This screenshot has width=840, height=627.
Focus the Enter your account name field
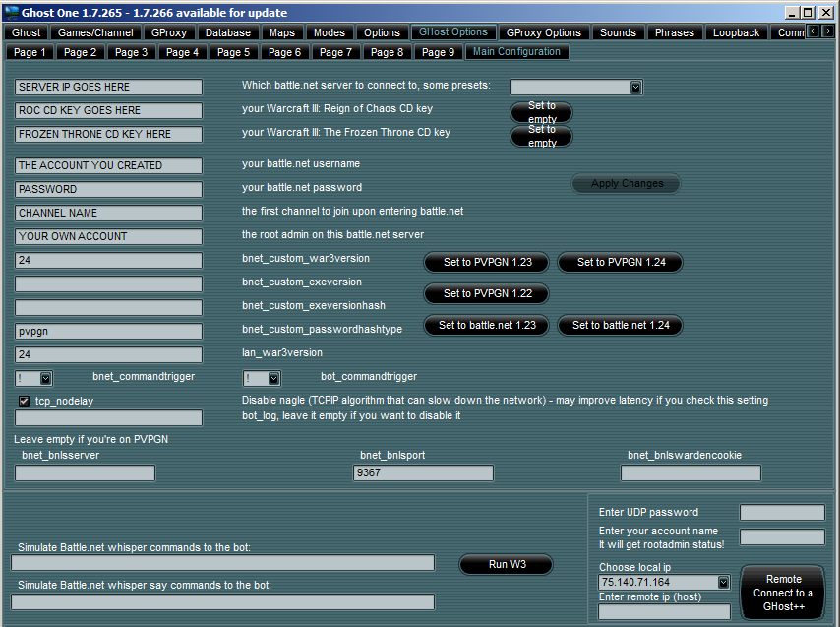tap(782, 537)
